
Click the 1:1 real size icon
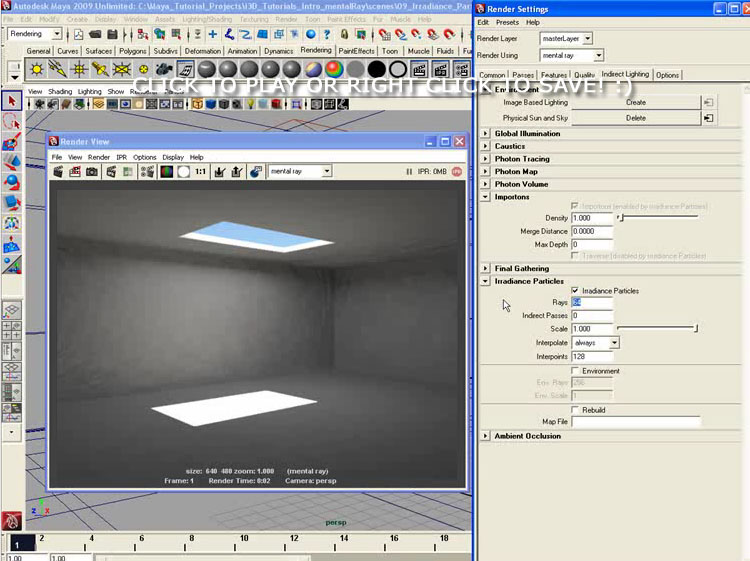coord(201,172)
